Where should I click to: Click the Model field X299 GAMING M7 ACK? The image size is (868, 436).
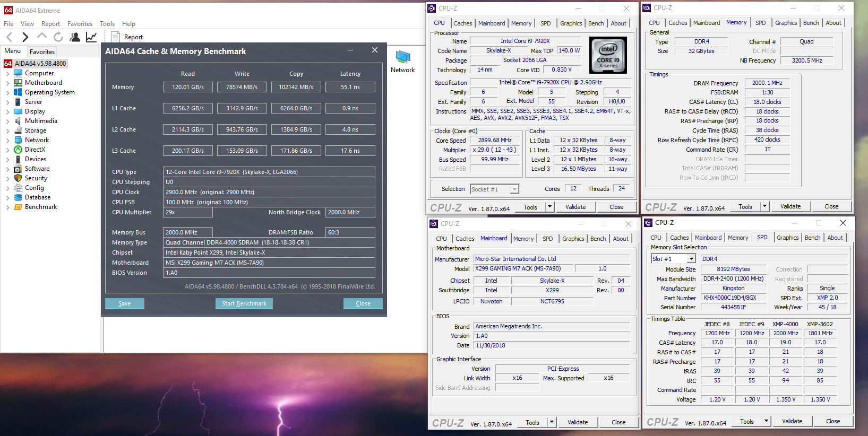(x=523, y=268)
